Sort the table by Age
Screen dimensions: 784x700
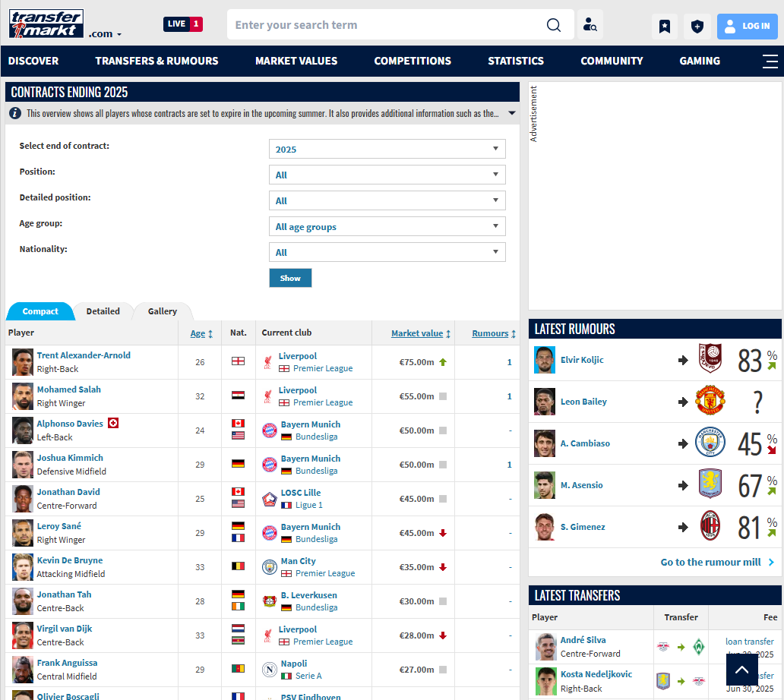tap(201, 333)
